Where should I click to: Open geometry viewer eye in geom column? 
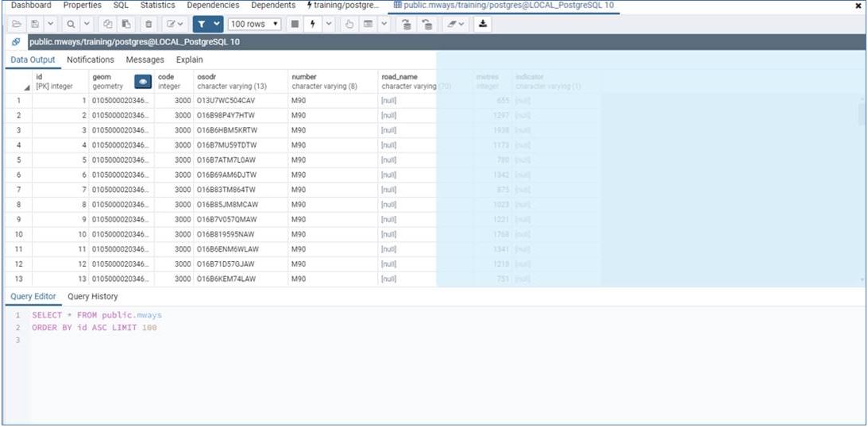click(144, 81)
